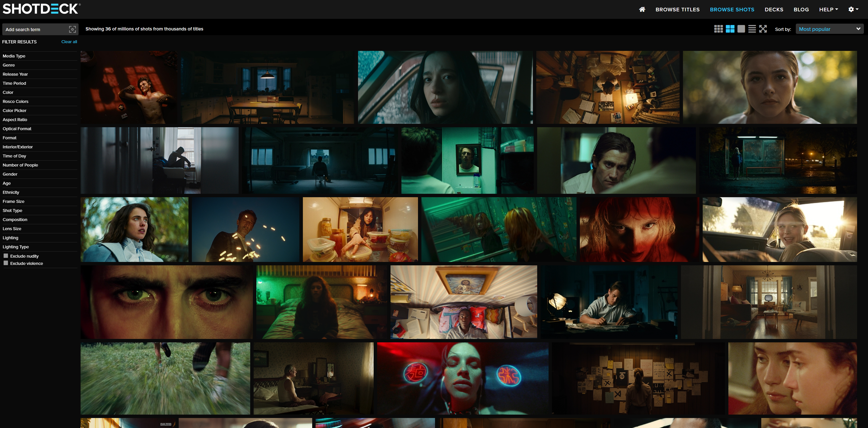Open the smiling woman in sunlit car shot
868x428 pixels.
click(x=780, y=230)
